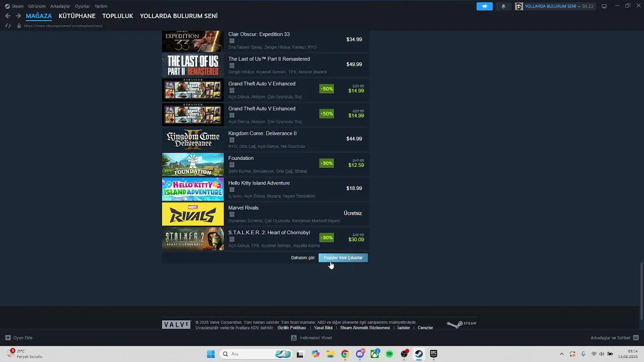Open Arkadaşlar ve Sohbet friends panel
644x362 pixels.
(615, 338)
